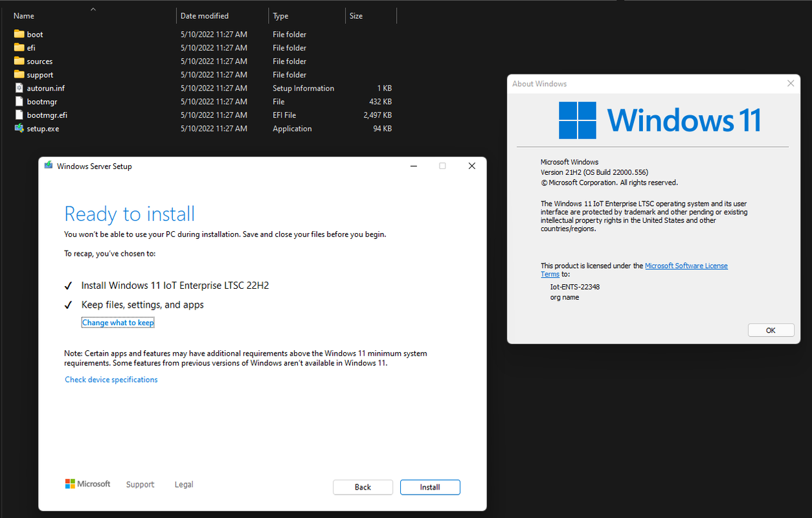812x518 pixels.
Task: Click OK in About Windows dialog
Action: [x=771, y=330]
